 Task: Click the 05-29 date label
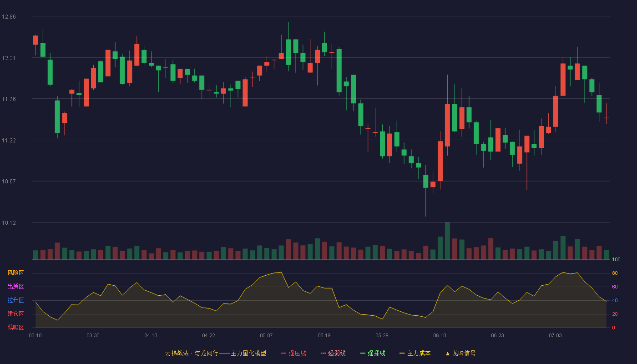(382, 335)
